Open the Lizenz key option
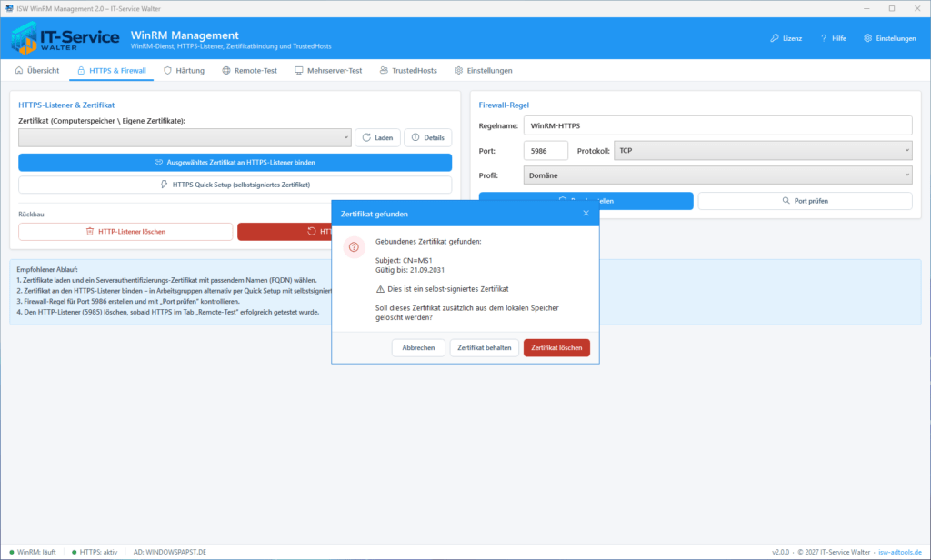This screenshot has height=560, width=931. tap(786, 38)
